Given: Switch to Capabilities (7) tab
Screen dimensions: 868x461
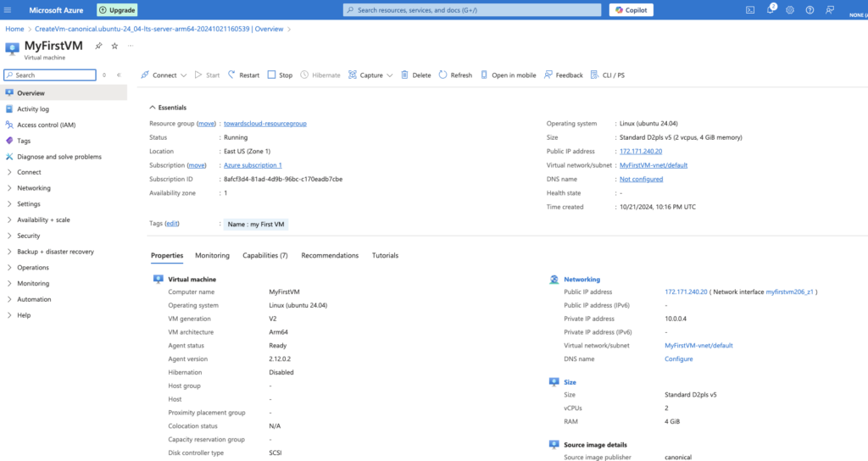Looking at the screenshot, I should pyautogui.click(x=265, y=256).
